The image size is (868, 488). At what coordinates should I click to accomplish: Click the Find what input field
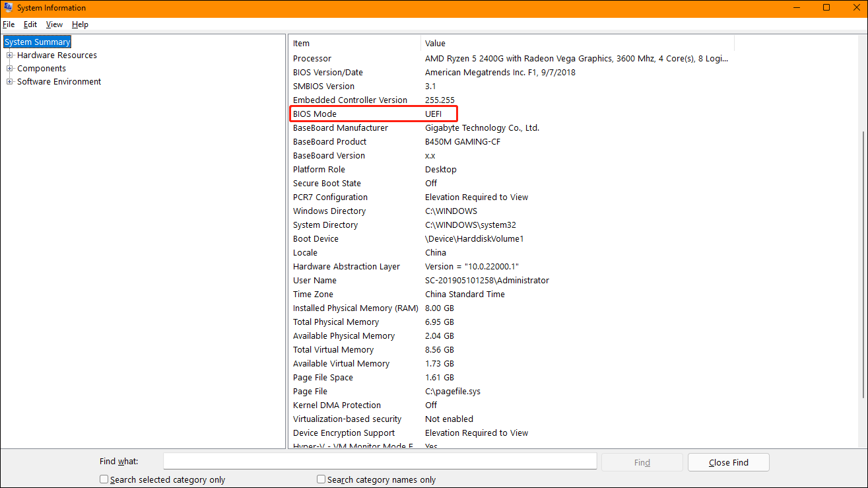pos(380,461)
